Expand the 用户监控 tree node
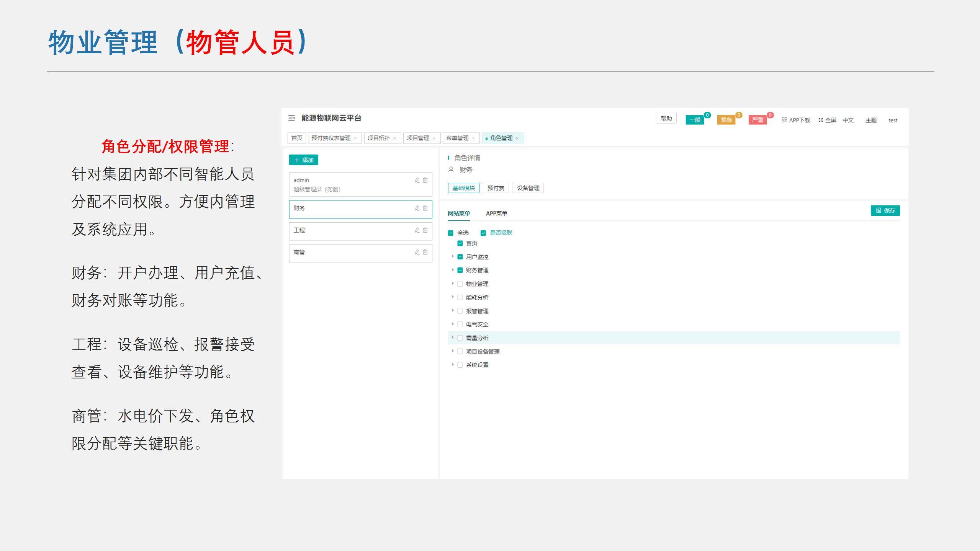The width and height of the screenshot is (980, 551). pos(453,256)
